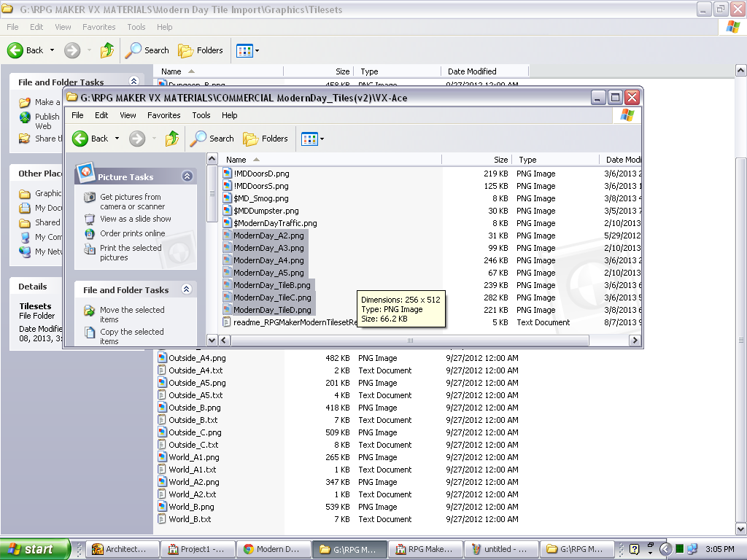Viewport: 747px width, 560px height.
Task: Click the Windows Start button
Action: [35, 549]
